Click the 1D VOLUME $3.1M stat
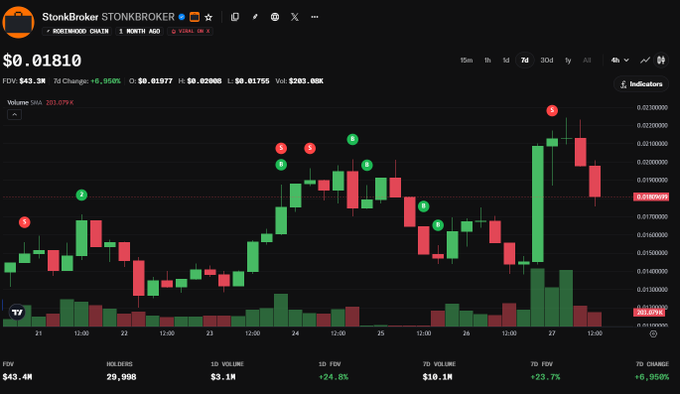 tap(227, 371)
